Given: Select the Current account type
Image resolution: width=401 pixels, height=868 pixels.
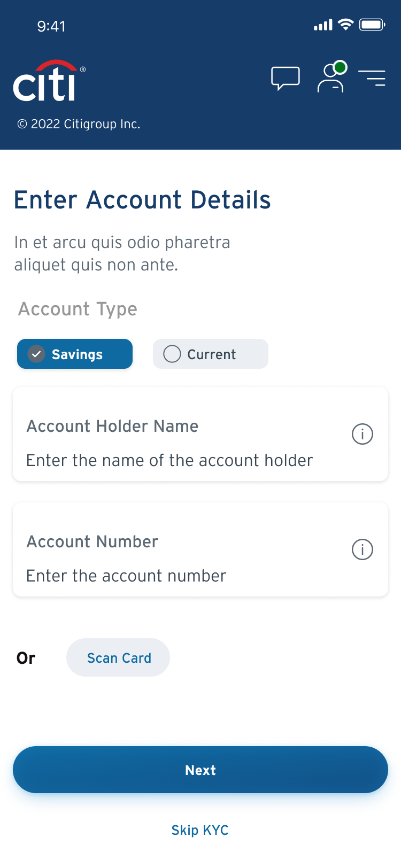Looking at the screenshot, I should click(x=211, y=354).
